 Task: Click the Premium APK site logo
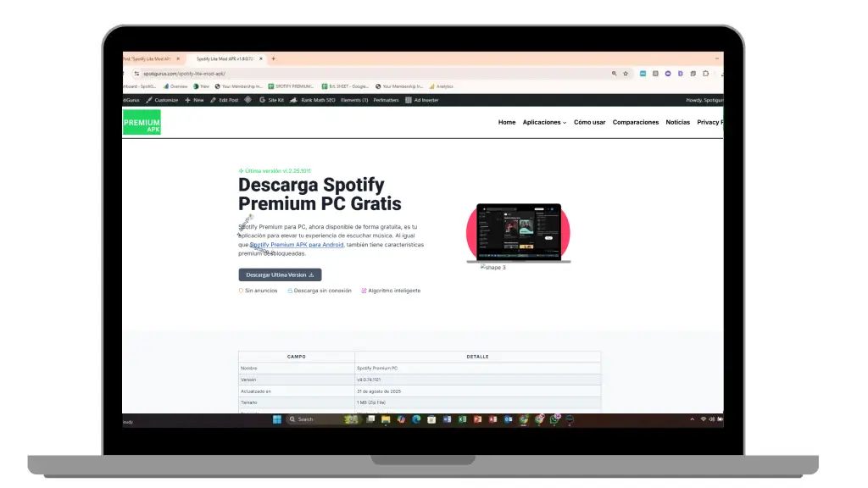coord(142,122)
